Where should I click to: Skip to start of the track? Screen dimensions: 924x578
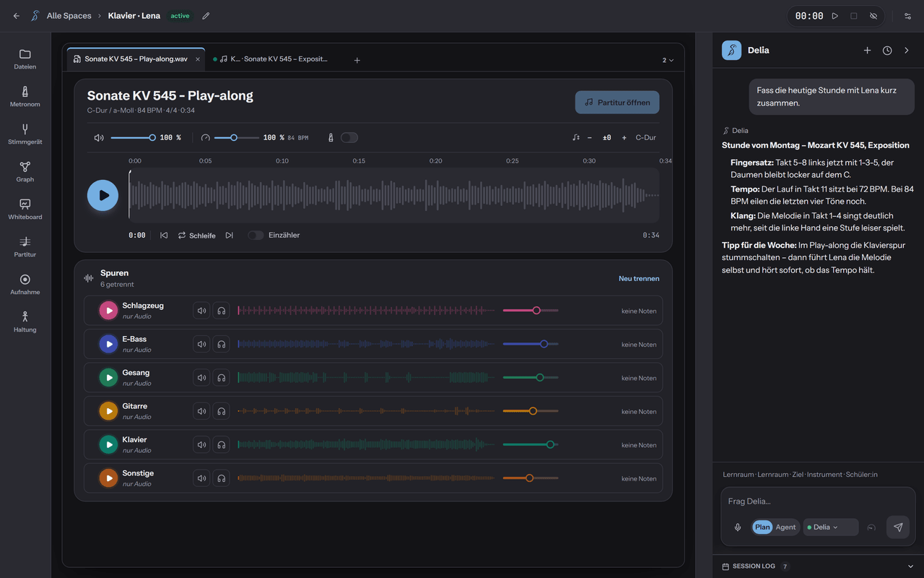coord(164,236)
